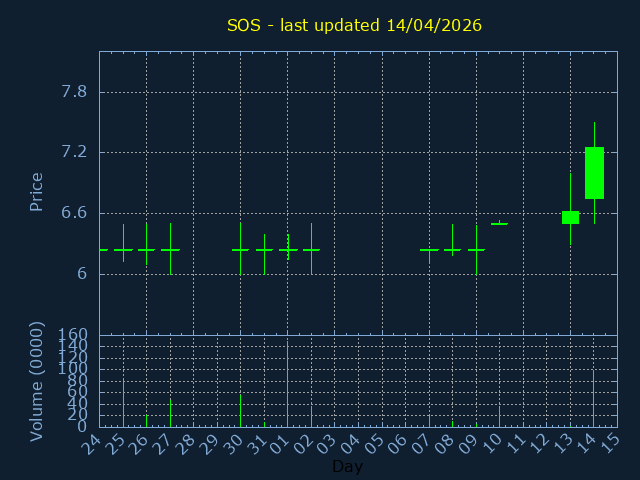The width and height of the screenshot is (640, 480).
Task: Click the volume bar for day 27
Action: [x=170, y=413]
